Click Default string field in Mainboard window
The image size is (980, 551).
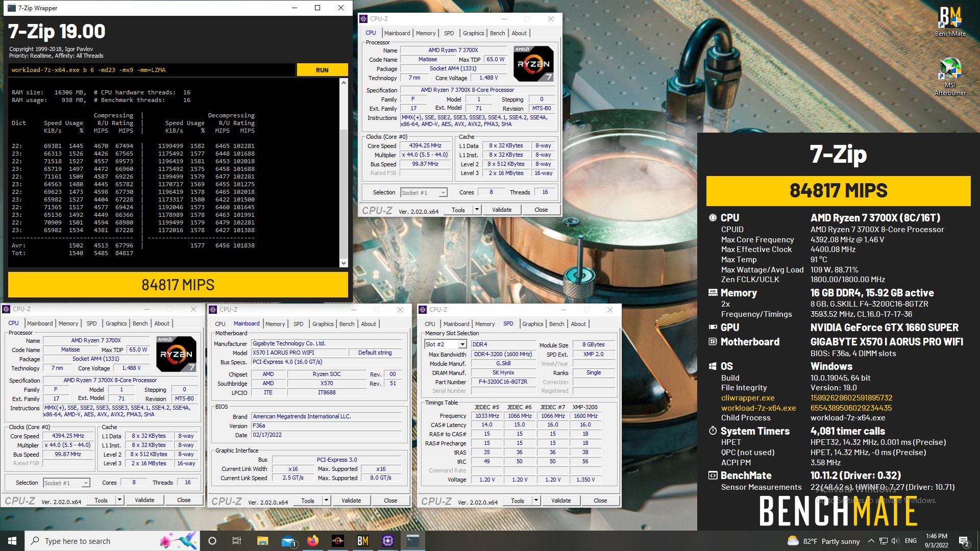point(375,353)
